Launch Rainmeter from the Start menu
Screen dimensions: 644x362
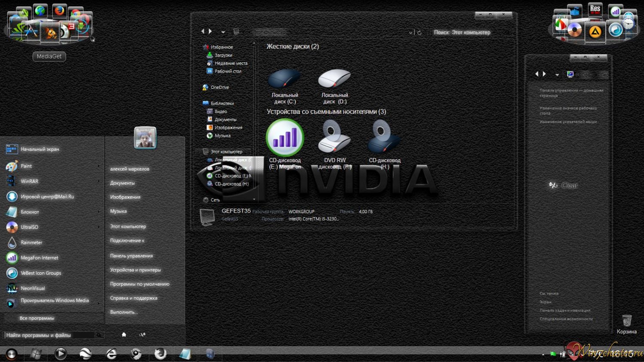click(52, 243)
